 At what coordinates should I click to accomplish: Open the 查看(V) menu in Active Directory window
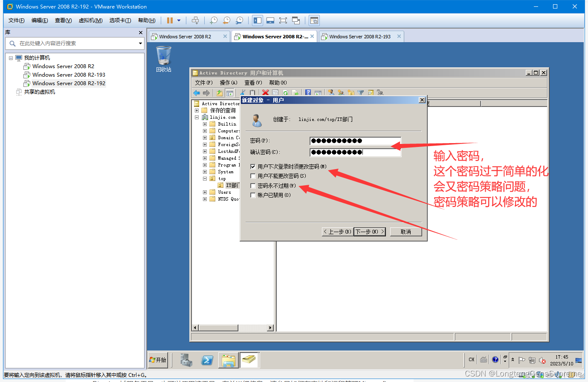[x=253, y=83]
